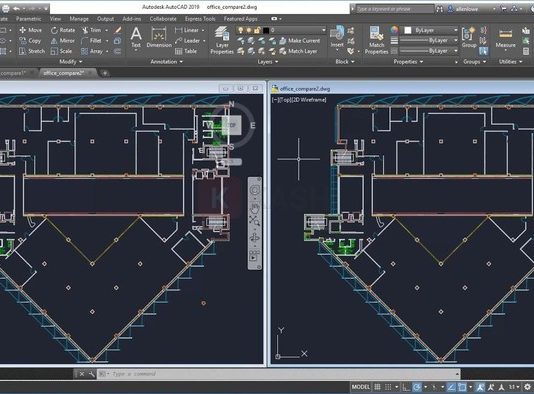
Task: Click the TOP face of ViewCube
Action: [232, 125]
